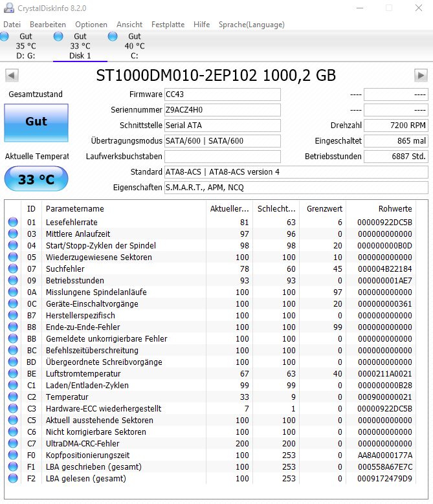This screenshot has height=504, width=433.
Task: Click status circle of Geräte-Einschaltvorgänge row
Action: tap(13, 303)
